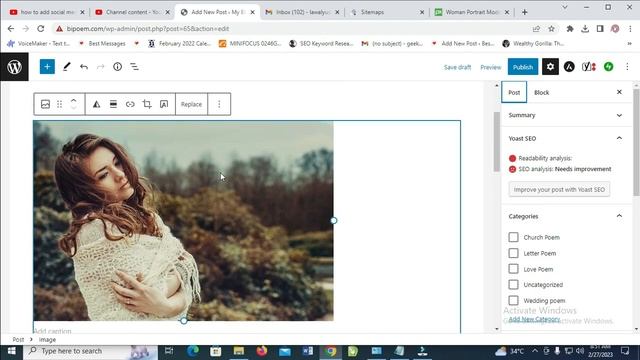The height and width of the screenshot is (360, 640).
Task: Check the Letter Poem category
Action: (x=513, y=253)
